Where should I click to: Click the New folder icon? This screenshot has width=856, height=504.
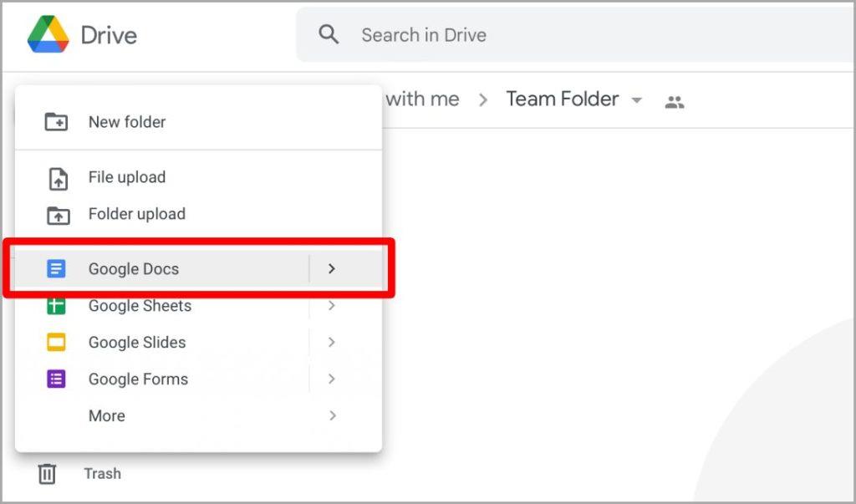[56, 122]
